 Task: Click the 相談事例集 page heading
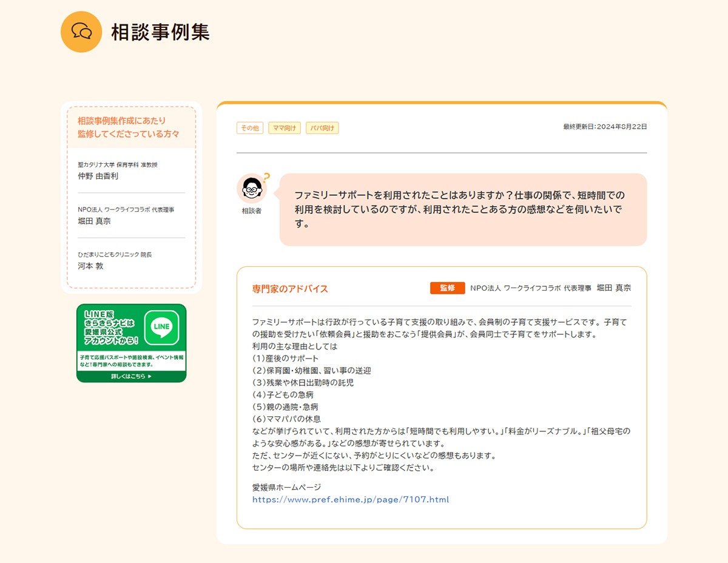coord(160,32)
